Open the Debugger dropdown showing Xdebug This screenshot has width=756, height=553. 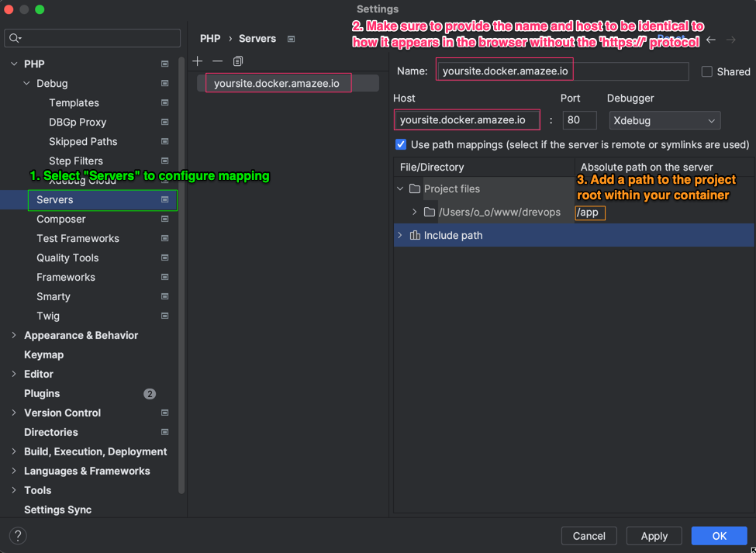[x=664, y=120]
